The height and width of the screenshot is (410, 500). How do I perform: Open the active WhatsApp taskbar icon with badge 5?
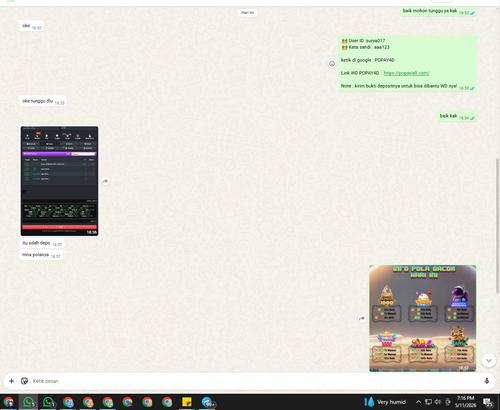click(x=28, y=402)
